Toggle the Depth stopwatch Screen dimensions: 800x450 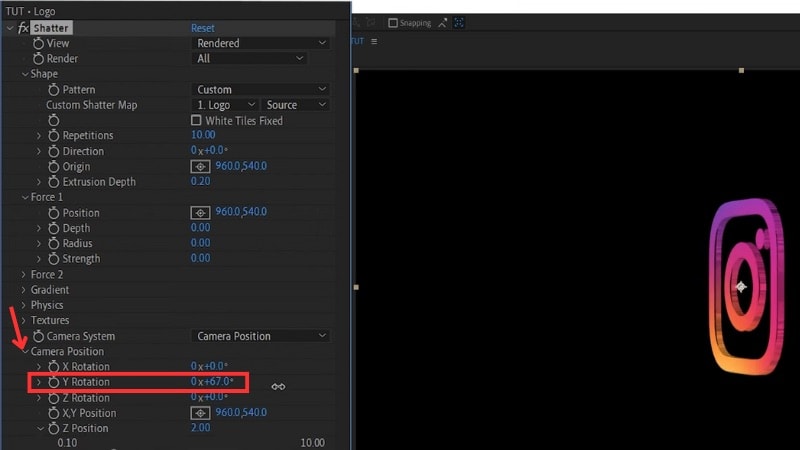click(54, 228)
